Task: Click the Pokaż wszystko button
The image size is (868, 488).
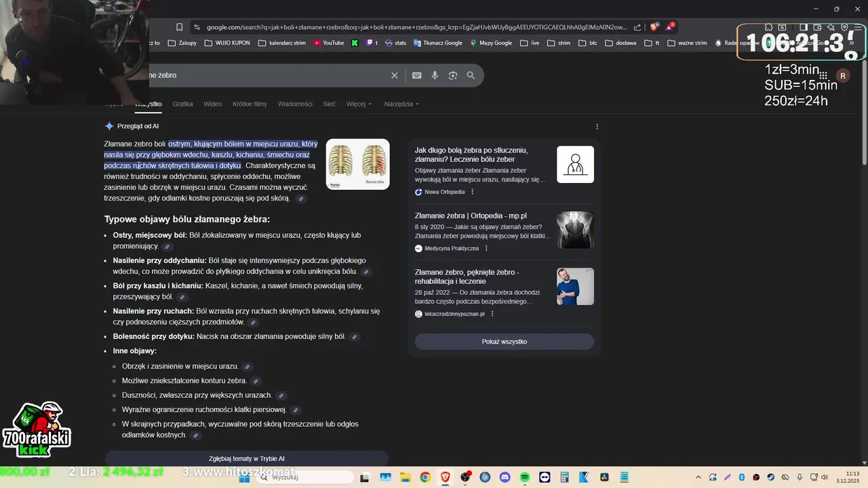Action: pyautogui.click(x=504, y=342)
